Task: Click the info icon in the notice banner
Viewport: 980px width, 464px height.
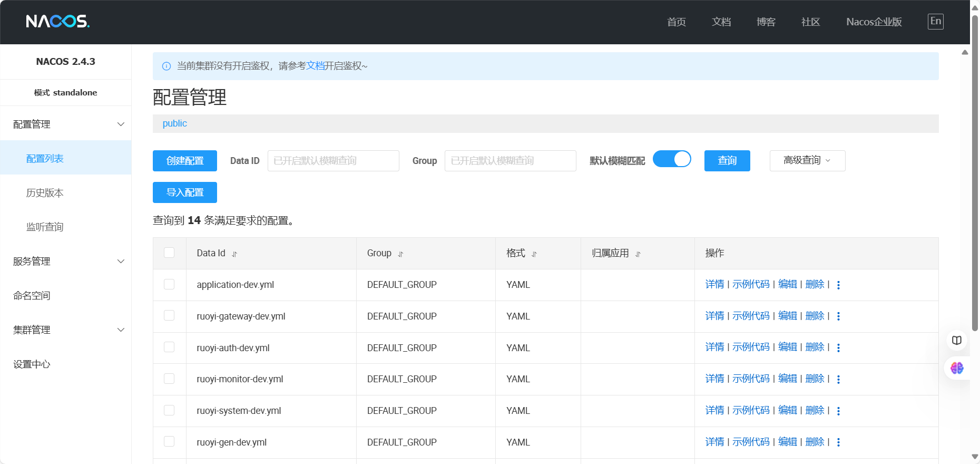Action: click(x=166, y=66)
